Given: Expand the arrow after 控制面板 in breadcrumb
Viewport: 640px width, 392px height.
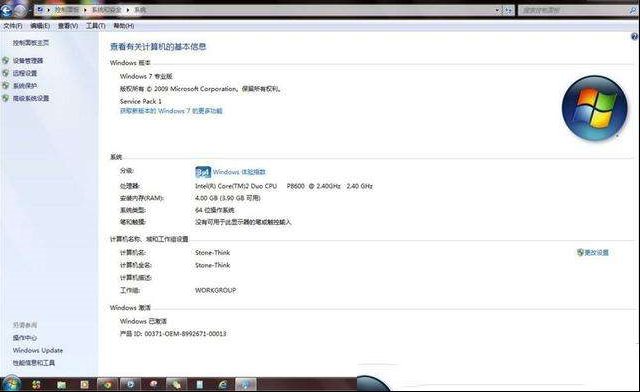Looking at the screenshot, I should (x=85, y=9).
